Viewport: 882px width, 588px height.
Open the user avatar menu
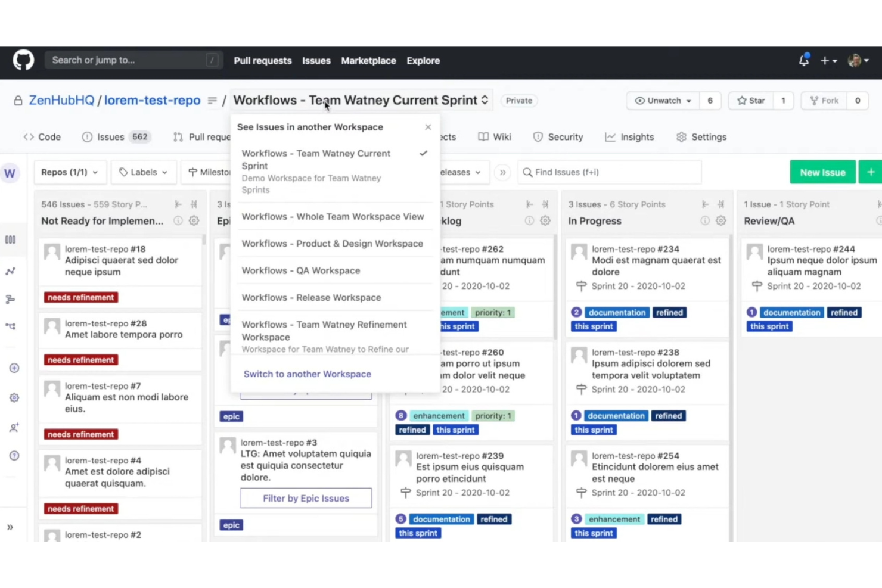coord(858,60)
